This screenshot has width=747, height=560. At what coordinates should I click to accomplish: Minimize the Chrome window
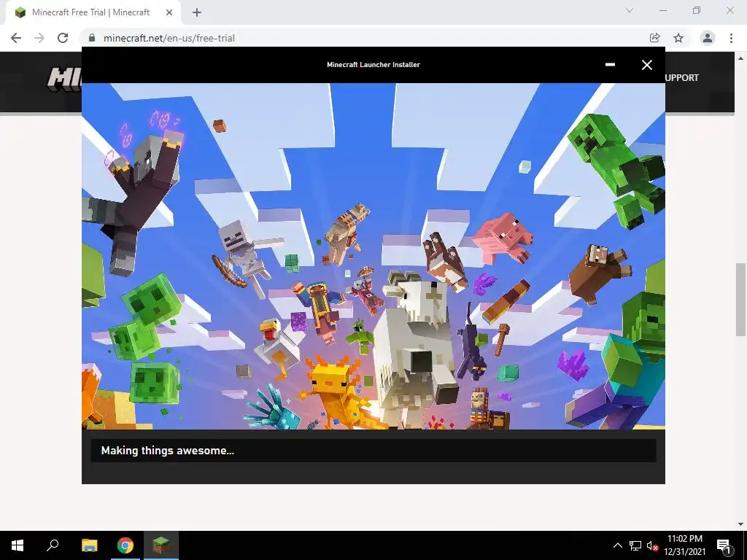pyautogui.click(x=663, y=10)
